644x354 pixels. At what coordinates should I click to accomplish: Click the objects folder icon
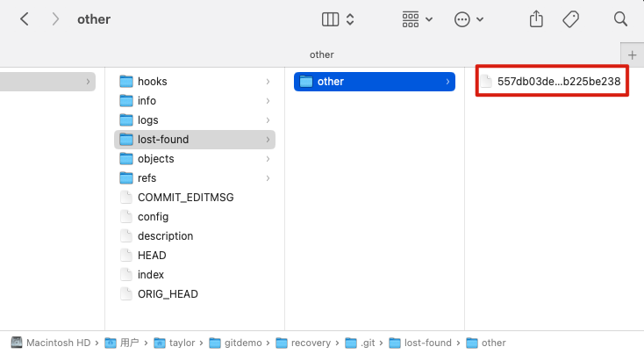[x=126, y=159]
